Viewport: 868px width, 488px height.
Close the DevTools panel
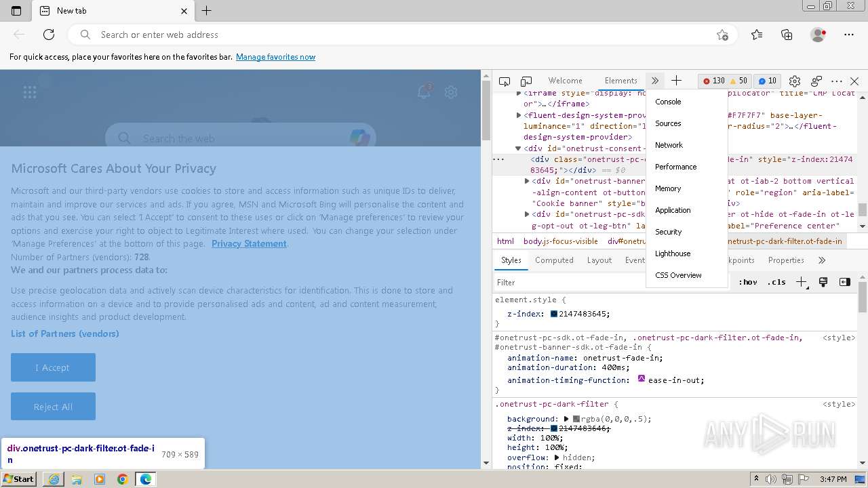pyautogui.click(x=854, y=81)
